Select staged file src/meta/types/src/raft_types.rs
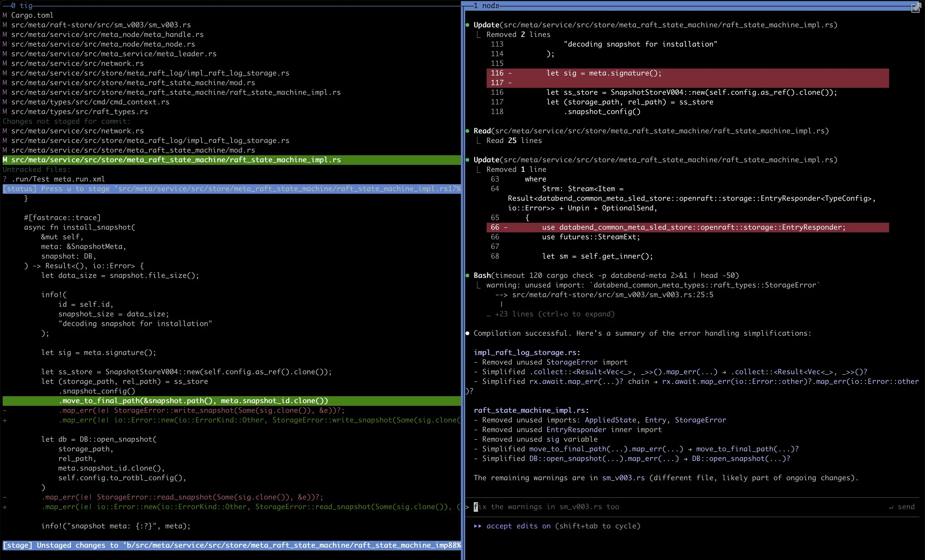The height and width of the screenshot is (560, 925). 79,112
